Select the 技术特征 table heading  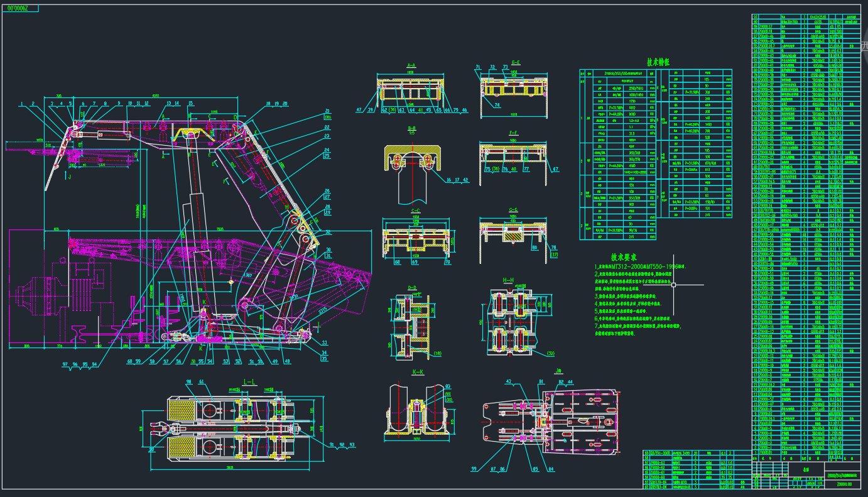pyautogui.click(x=658, y=63)
